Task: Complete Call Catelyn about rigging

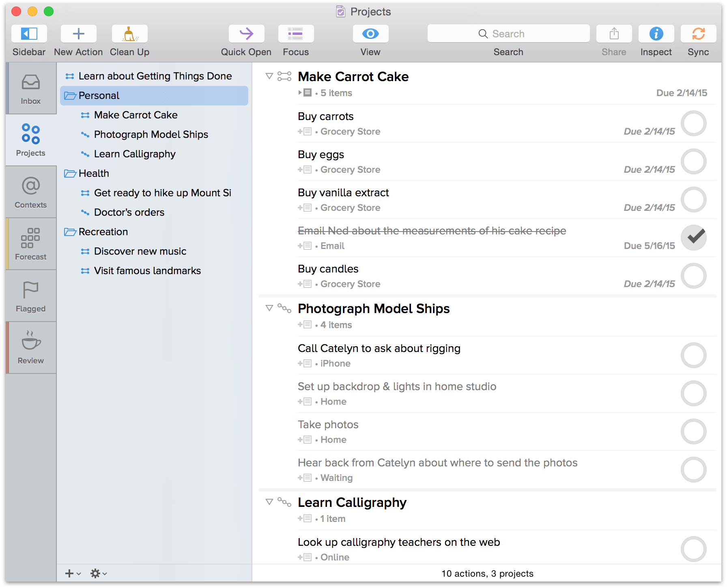Action: tap(694, 355)
